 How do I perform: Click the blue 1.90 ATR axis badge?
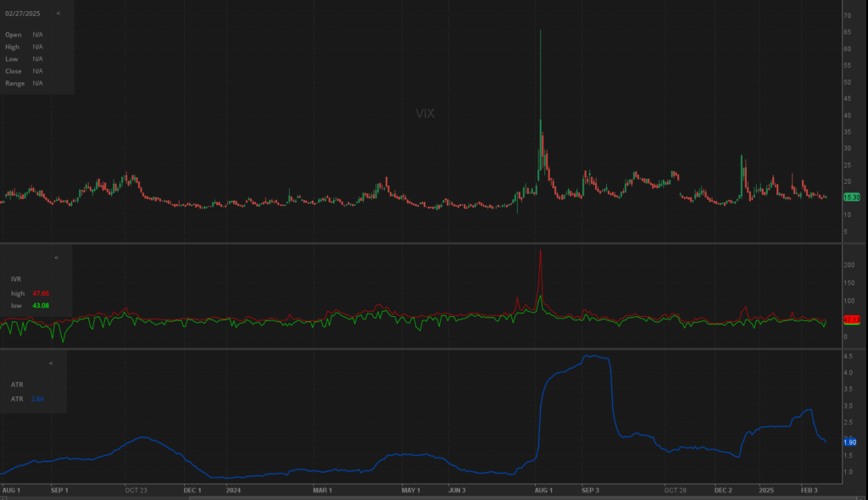[850, 442]
